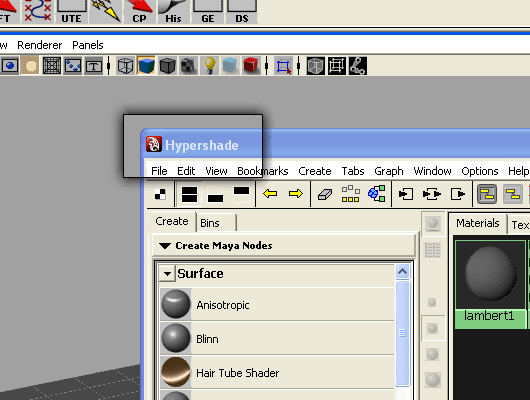Viewport: 530px width, 400px height.
Task: Click graph materials on selected objects icon
Action: 377,194
